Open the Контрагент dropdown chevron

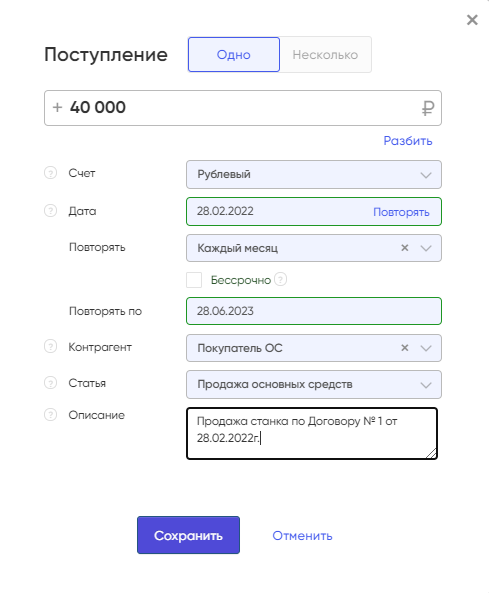(x=426, y=348)
